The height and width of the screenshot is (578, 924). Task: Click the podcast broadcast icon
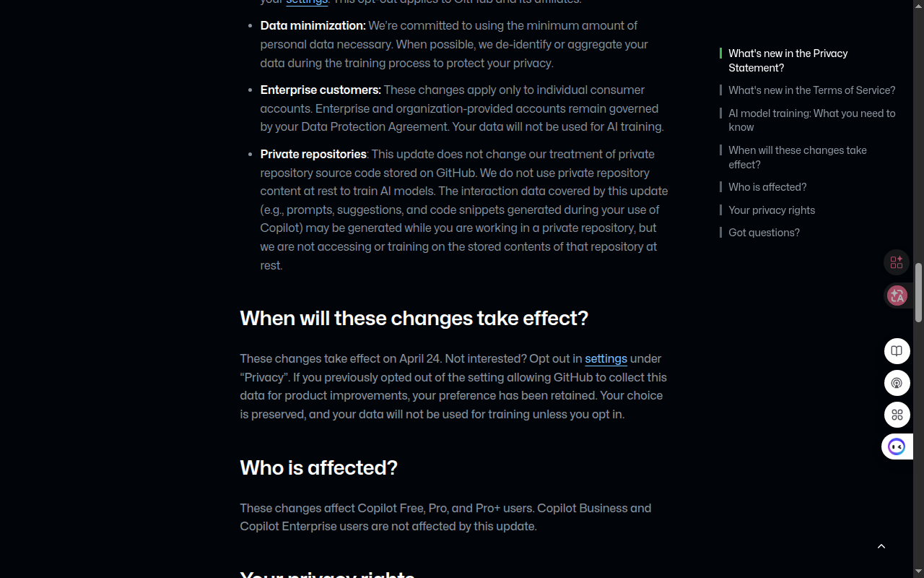pos(897,383)
